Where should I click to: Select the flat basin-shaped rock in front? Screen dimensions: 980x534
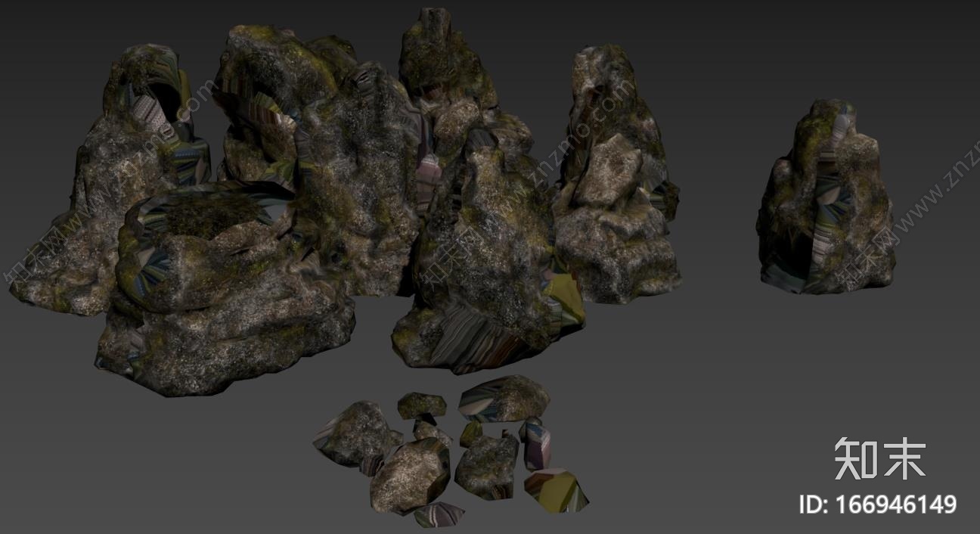pyautogui.click(x=225, y=287)
